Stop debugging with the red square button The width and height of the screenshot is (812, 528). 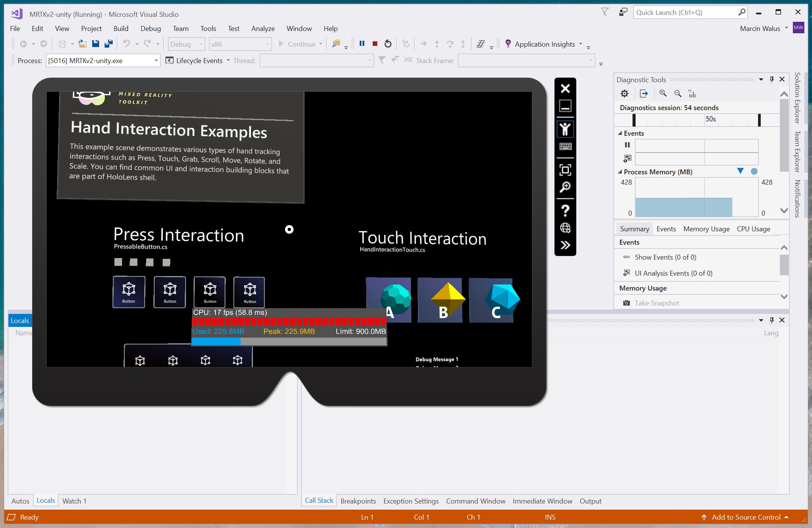(375, 44)
